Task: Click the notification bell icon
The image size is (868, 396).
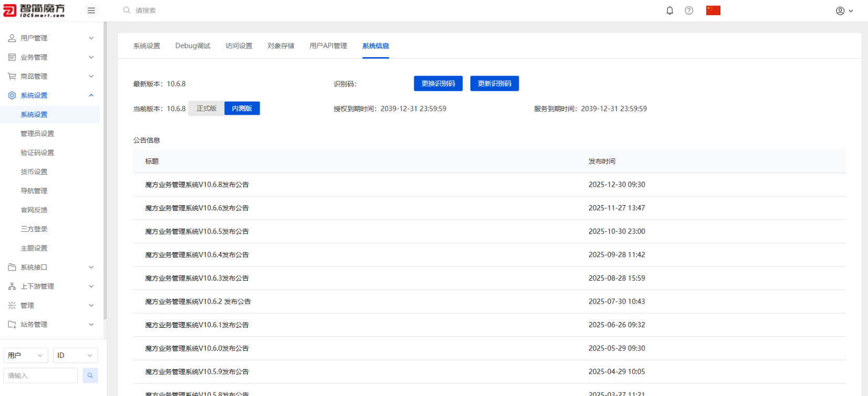Action: [670, 10]
